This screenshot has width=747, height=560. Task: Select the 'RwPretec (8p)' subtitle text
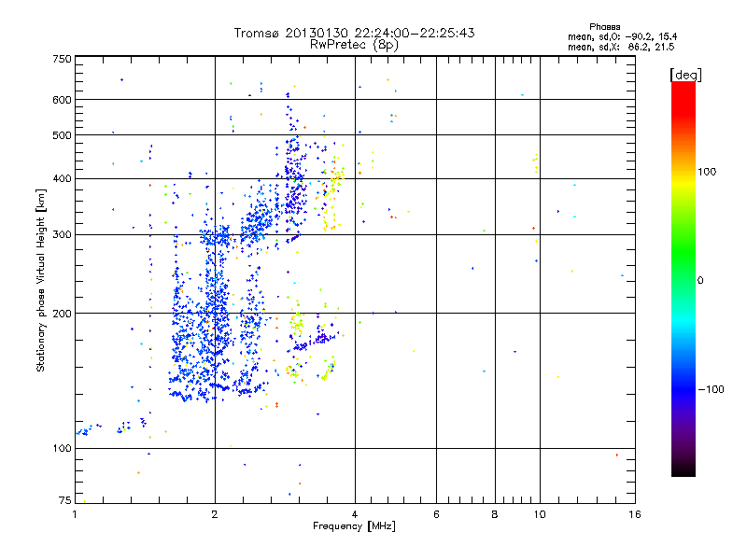pyautogui.click(x=354, y=45)
